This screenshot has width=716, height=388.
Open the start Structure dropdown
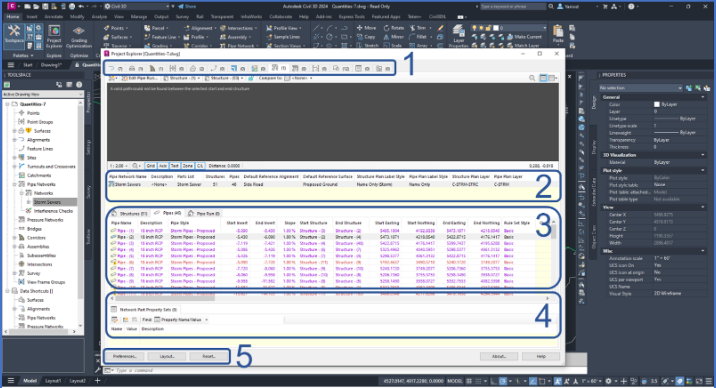click(181, 78)
